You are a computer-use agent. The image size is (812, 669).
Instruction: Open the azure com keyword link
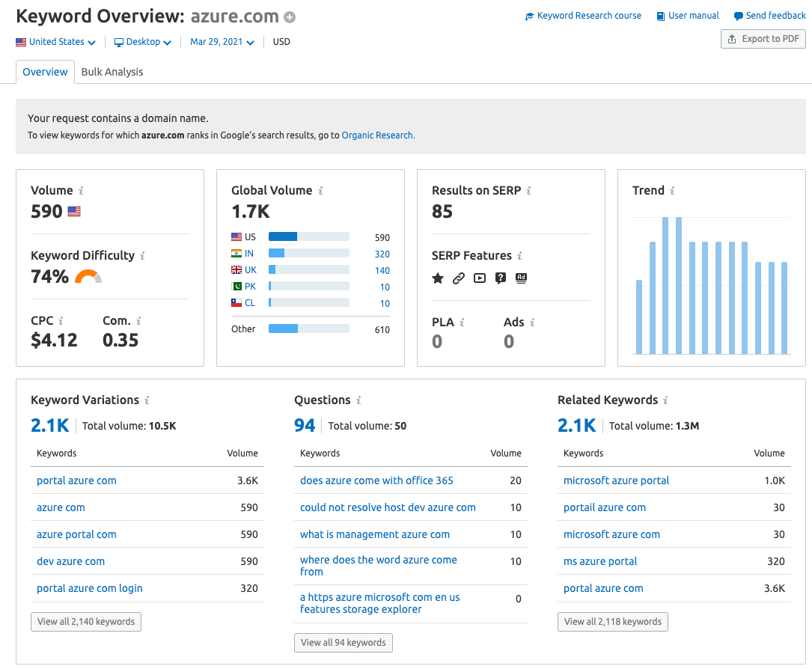pyautogui.click(x=61, y=508)
